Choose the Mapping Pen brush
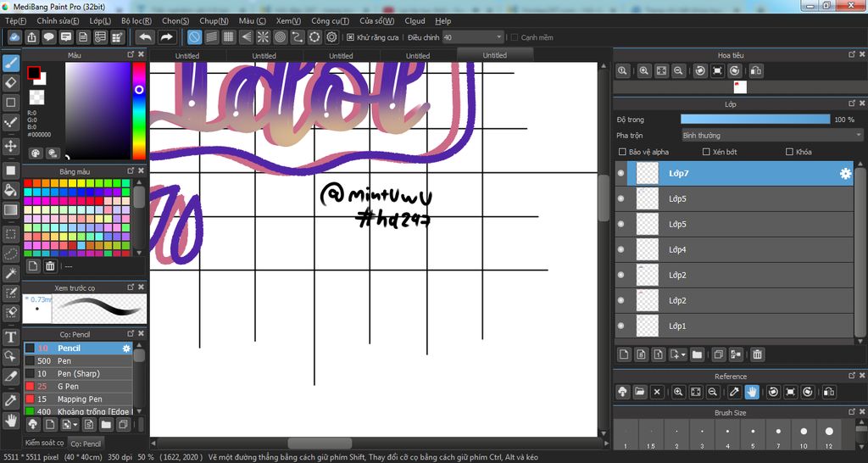The image size is (868, 463). [x=77, y=399]
